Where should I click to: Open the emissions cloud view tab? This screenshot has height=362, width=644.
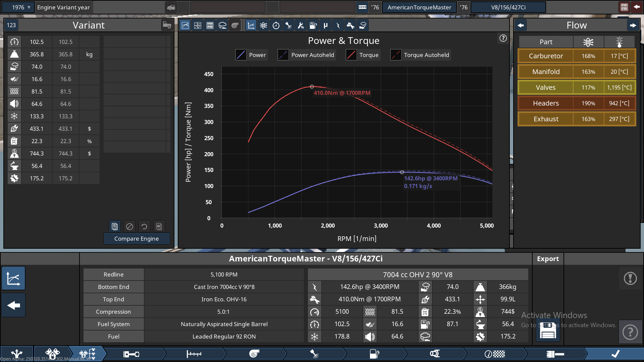point(222,25)
